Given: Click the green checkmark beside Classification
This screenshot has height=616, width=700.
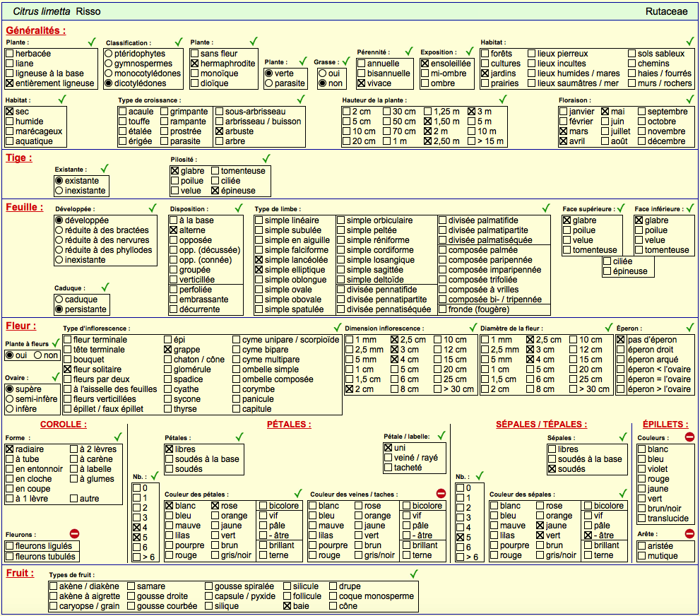Looking at the screenshot, I should tap(179, 42).
